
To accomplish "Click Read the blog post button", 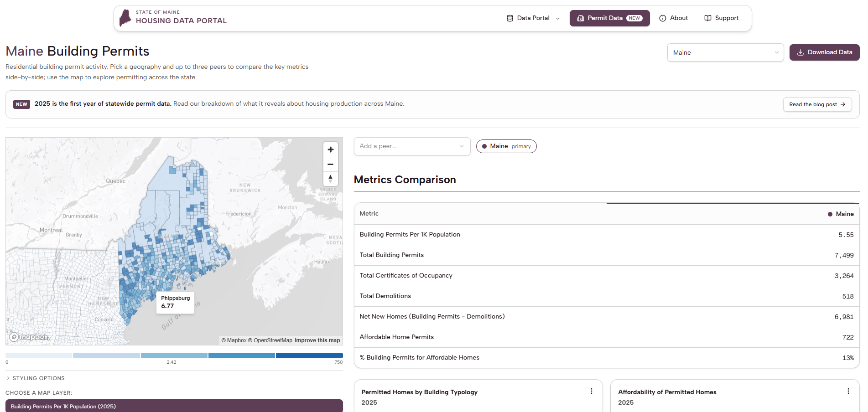I will point(817,104).
